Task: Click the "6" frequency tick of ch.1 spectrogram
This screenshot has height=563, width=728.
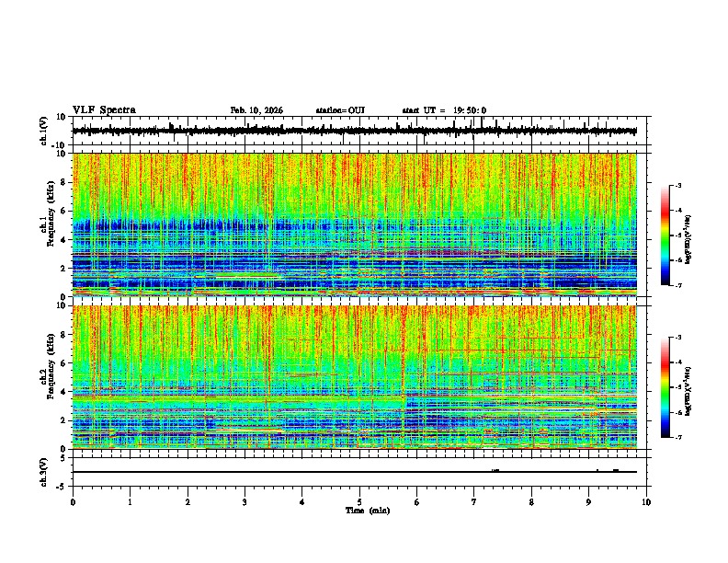Action: pyautogui.click(x=64, y=211)
